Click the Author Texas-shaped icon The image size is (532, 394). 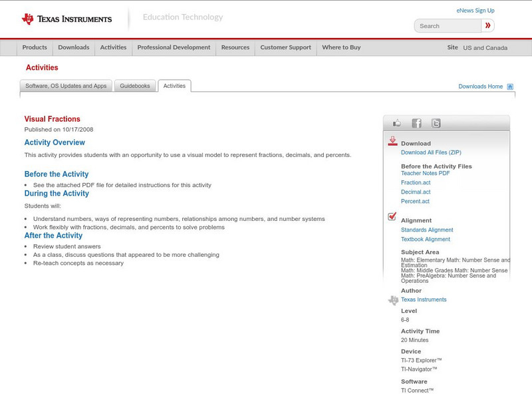pos(393,300)
